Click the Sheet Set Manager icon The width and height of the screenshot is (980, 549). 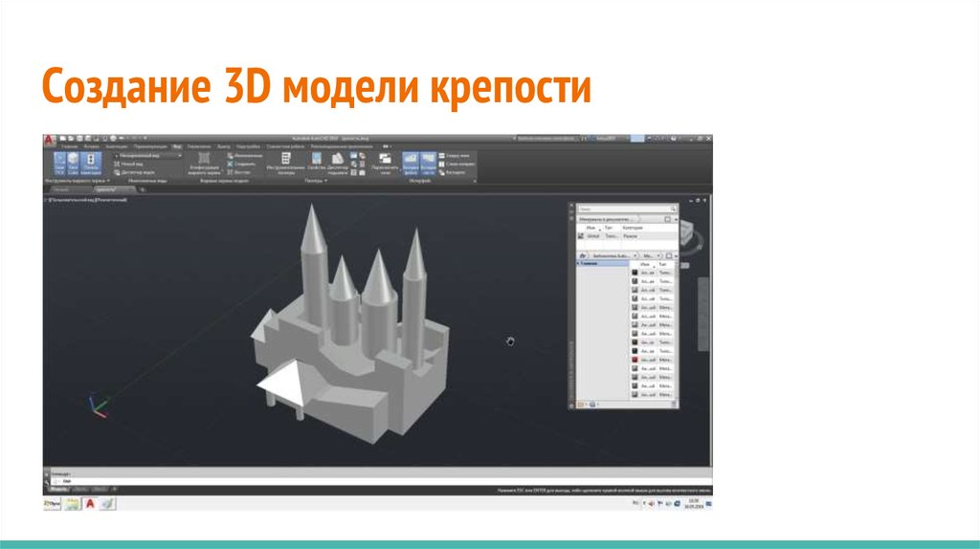(x=337, y=164)
